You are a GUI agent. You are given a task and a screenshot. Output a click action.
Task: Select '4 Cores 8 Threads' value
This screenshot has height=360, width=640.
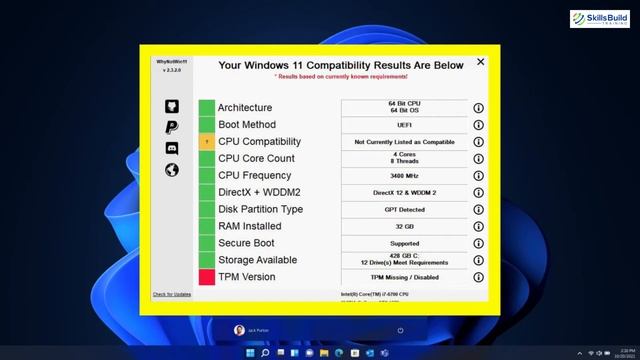click(404, 158)
